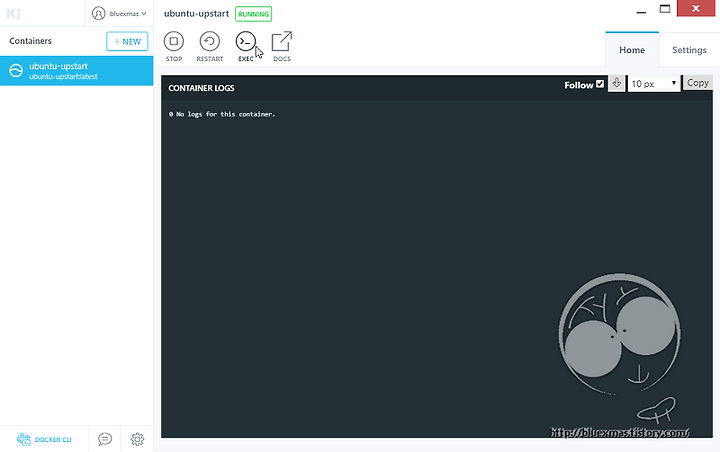This screenshot has height=452, width=720.
Task: Click the Kitematic logo in top-left corner
Action: pos(13,13)
